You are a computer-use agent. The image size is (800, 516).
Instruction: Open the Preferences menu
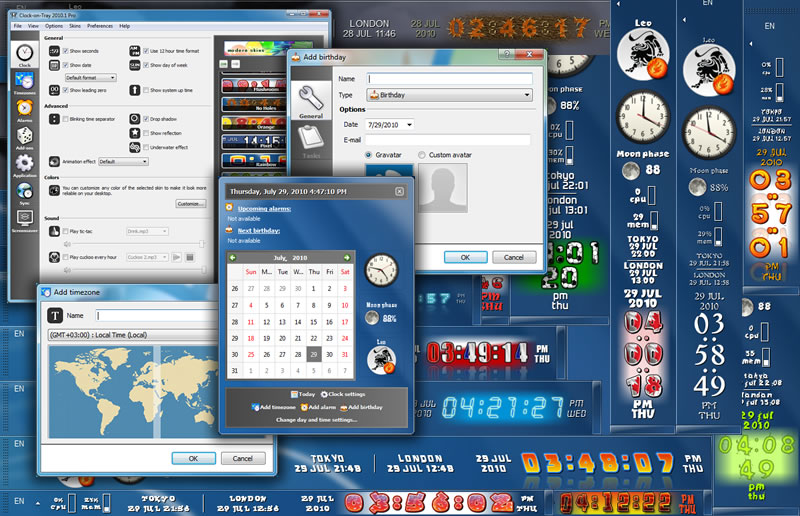coord(98,25)
